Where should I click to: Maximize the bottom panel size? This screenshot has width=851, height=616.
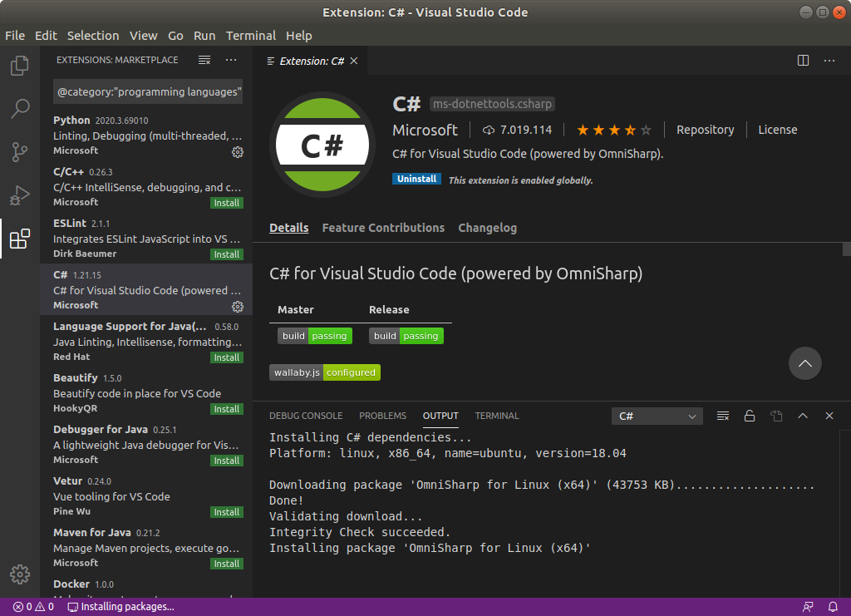[803, 416]
